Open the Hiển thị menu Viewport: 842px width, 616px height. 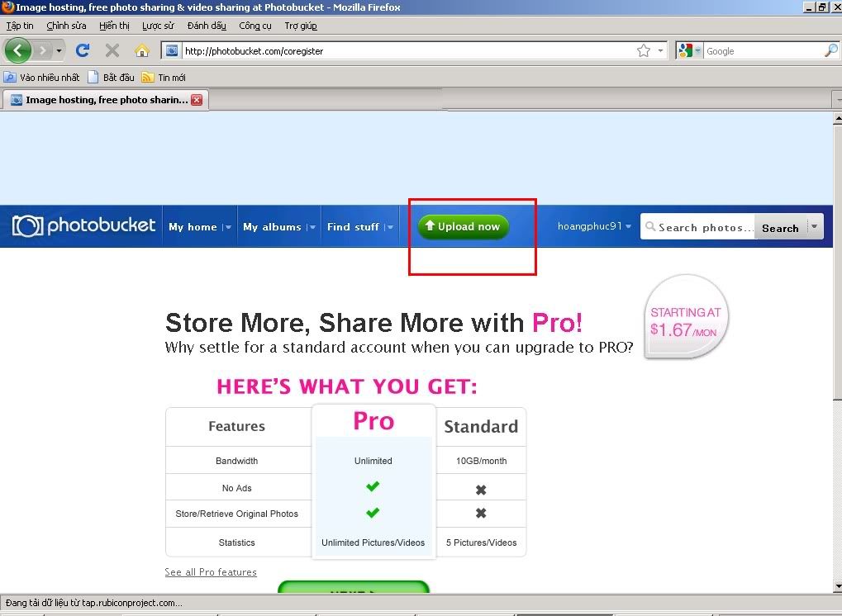tap(114, 26)
